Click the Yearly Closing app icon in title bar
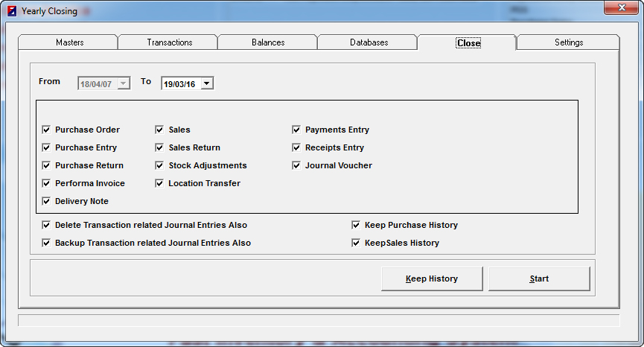This screenshot has height=347, width=644. (11, 11)
